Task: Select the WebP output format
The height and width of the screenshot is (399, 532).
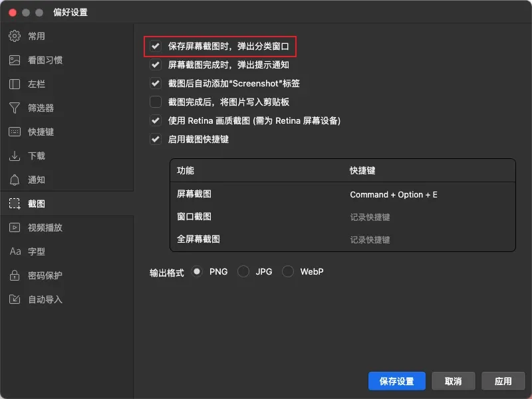Action: pyautogui.click(x=288, y=271)
